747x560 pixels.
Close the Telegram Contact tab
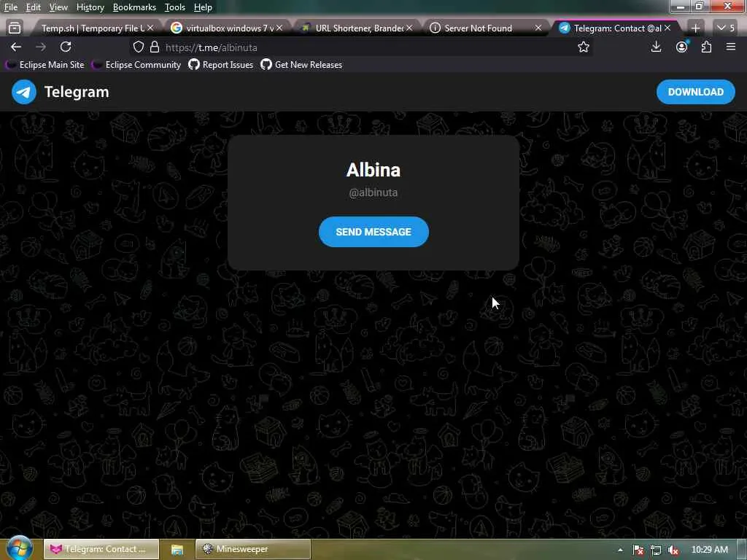pos(667,28)
